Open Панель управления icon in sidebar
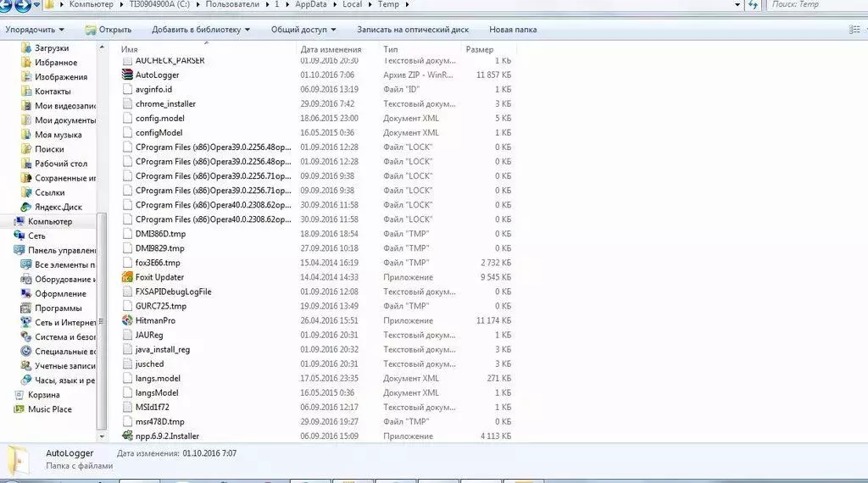 (19, 250)
